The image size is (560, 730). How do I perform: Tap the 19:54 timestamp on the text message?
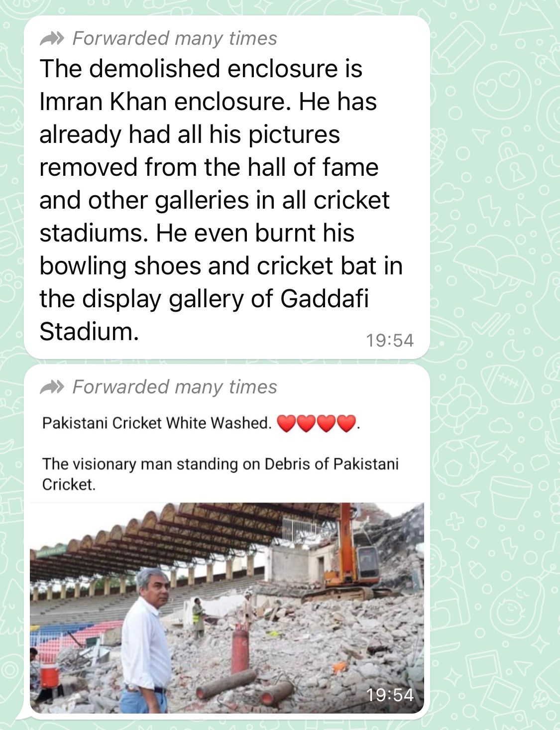click(x=390, y=340)
